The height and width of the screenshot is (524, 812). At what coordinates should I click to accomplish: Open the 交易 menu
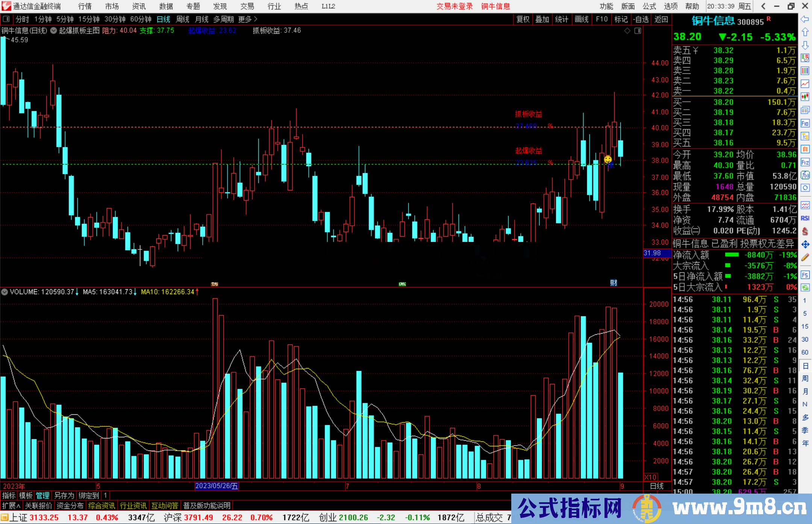coord(247,6)
